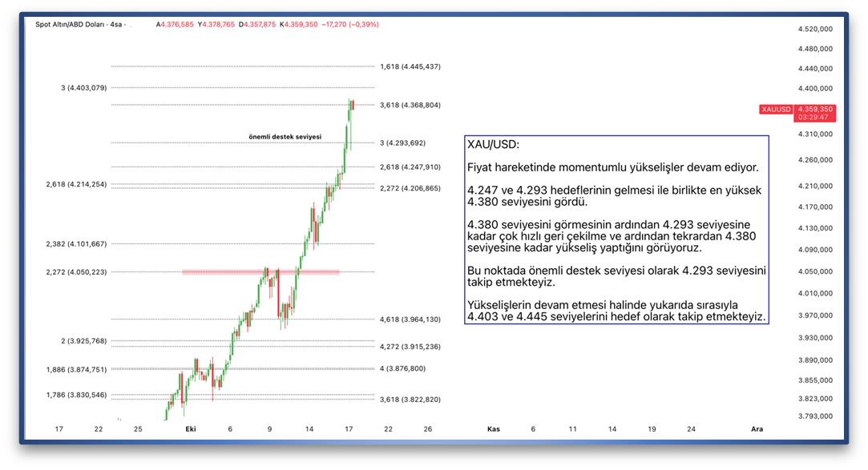The height and width of the screenshot is (470, 868).
Task: Select the latest red candle at the chart top
Action: [353, 106]
